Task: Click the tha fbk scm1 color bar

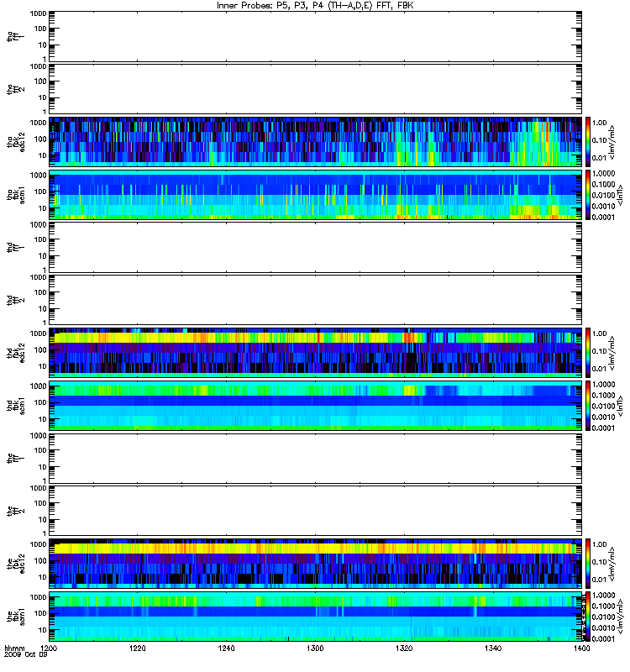Action: point(588,195)
